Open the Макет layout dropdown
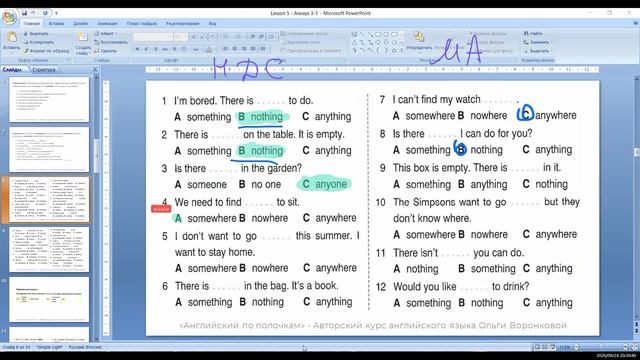The image size is (640, 360). pos(106,33)
